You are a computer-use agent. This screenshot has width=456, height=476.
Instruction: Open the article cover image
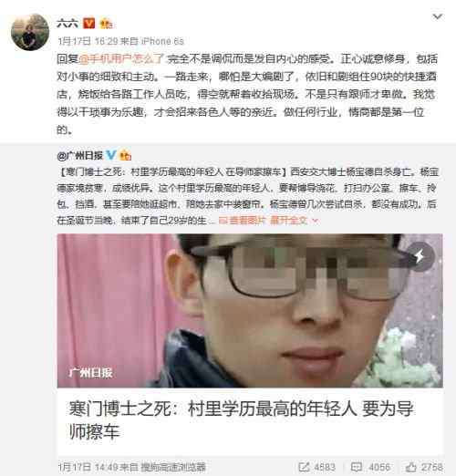pyautogui.click(x=250, y=310)
